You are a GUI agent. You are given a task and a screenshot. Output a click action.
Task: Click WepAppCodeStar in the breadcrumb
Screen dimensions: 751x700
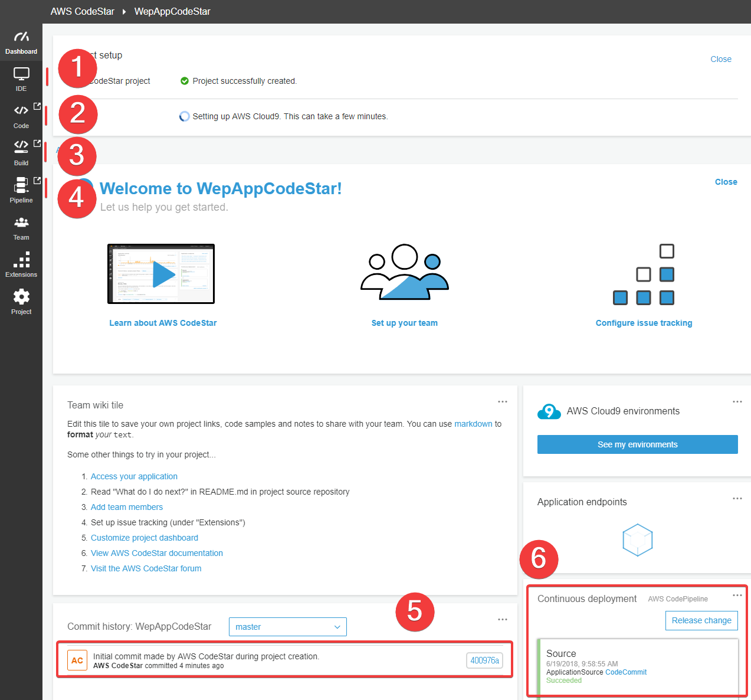(172, 12)
